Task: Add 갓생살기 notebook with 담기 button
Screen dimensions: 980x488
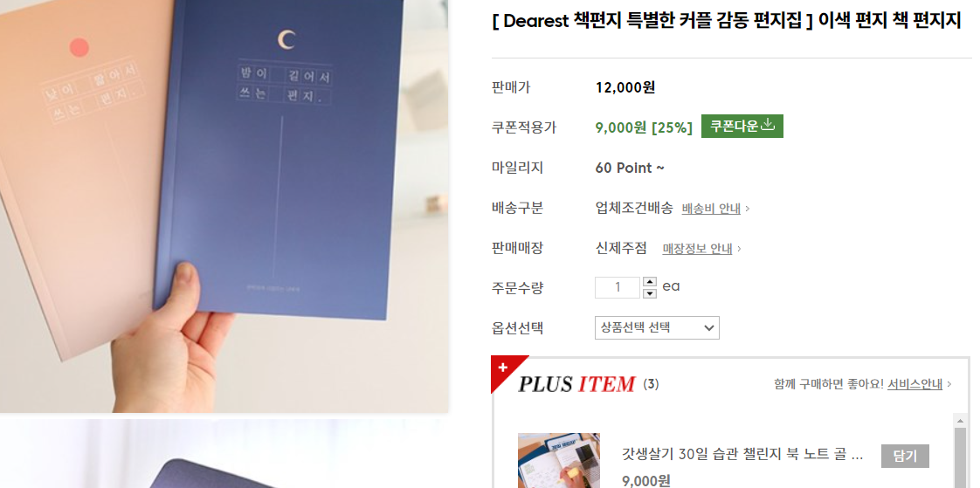Action: pyautogui.click(x=905, y=456)
